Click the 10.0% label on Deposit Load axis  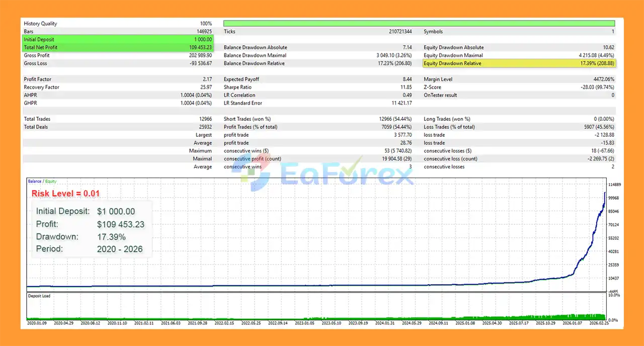pyautogui.click(x=613, y=295)
